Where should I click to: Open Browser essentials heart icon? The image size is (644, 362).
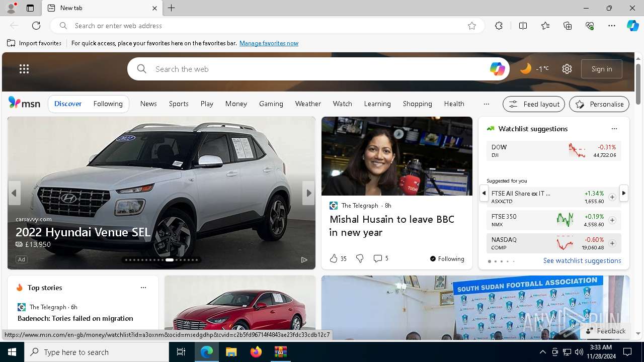tap(590, 26)
